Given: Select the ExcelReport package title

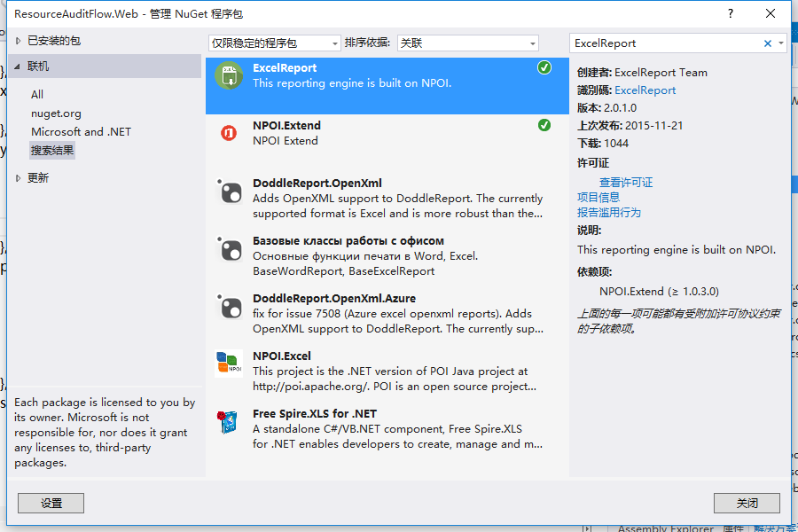Looking at the screenshot, I should coord(285,67).
